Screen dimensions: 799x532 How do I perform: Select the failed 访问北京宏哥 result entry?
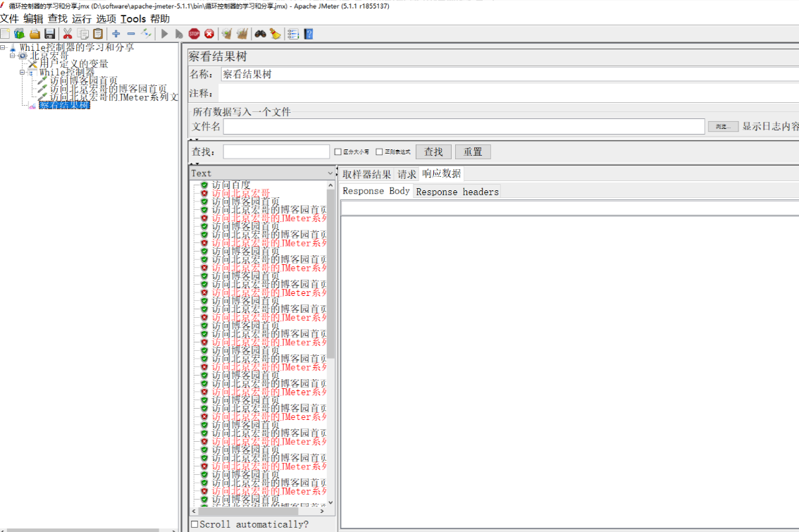click(240, 193)
